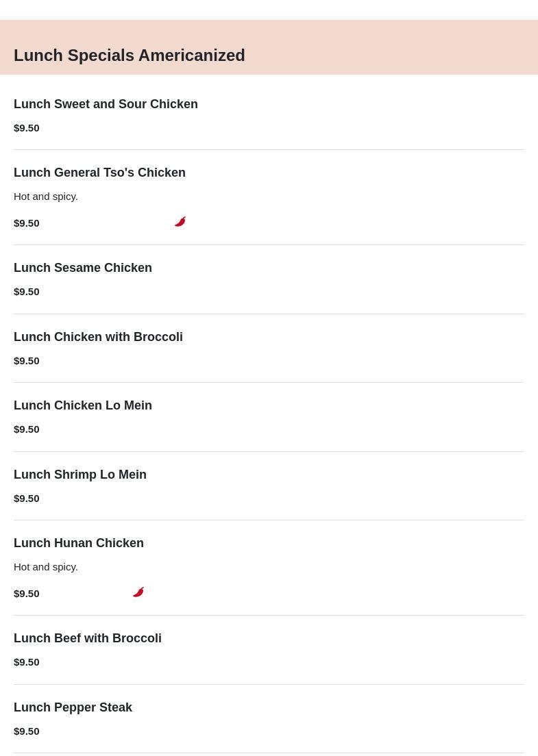This screenshot has width=538, height=756.
Task: Select Lunch General Tso's Chicken title
Action: (x=99, y=173)
